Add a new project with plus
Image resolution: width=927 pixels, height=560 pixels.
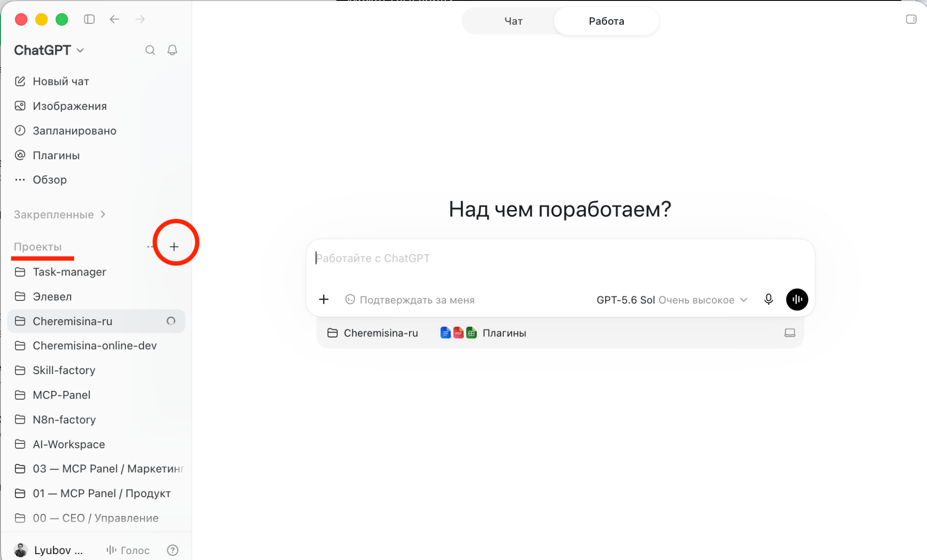[x=174, y=247]
